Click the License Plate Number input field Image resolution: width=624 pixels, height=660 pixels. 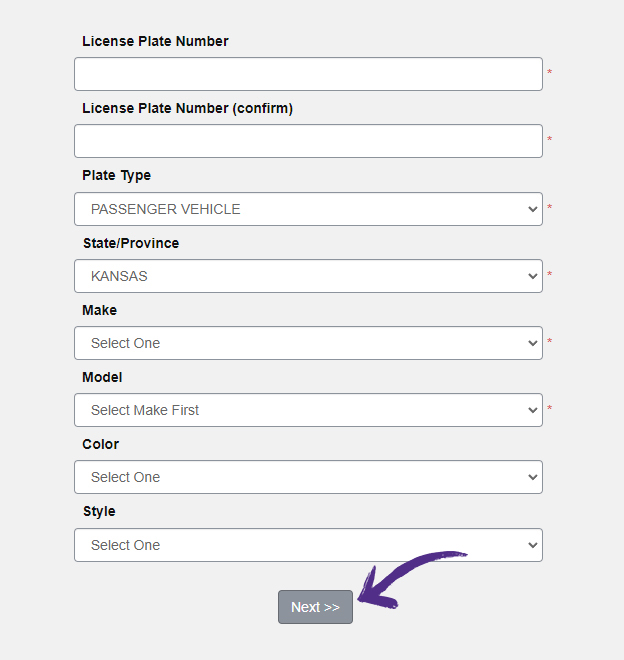[x=308, y=74]
